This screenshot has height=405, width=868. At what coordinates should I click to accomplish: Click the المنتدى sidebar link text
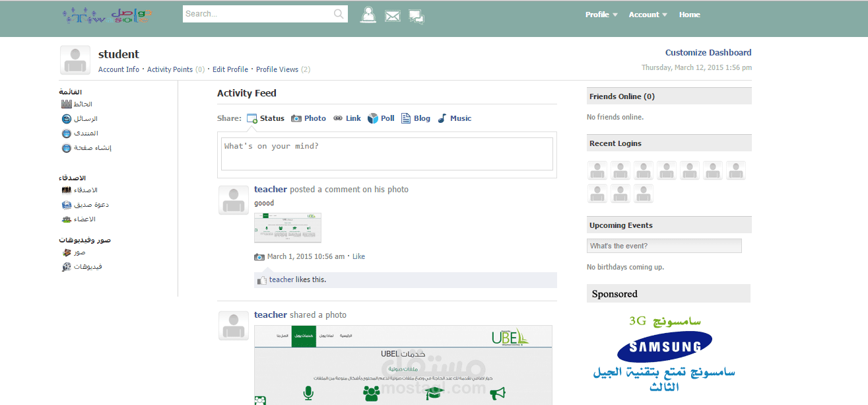[x=86, y=133]
